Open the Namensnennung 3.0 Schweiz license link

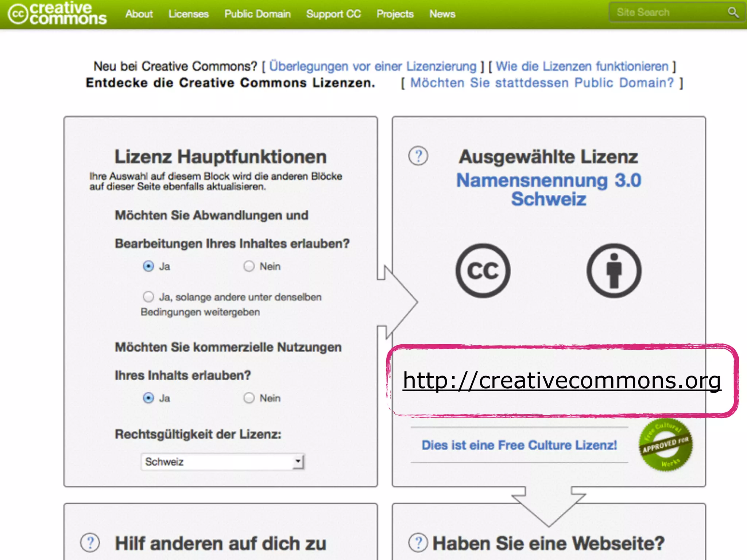[549, 190]
